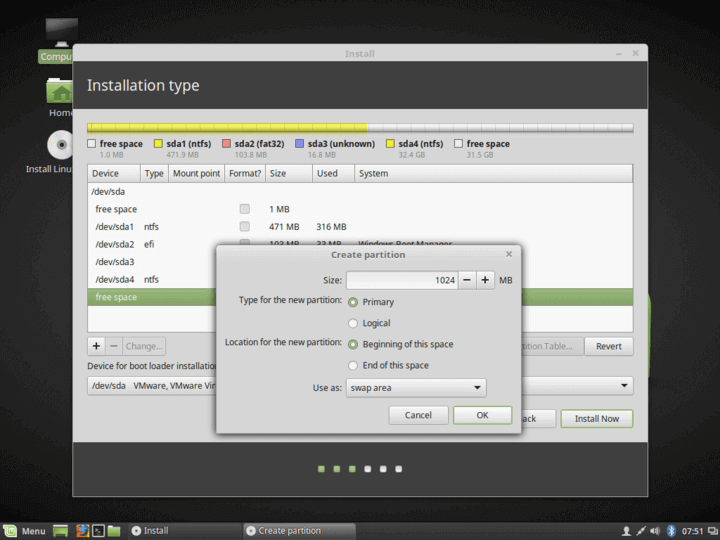
Task: Click the Show Desktop panel icon
Action: click(60, 530)
